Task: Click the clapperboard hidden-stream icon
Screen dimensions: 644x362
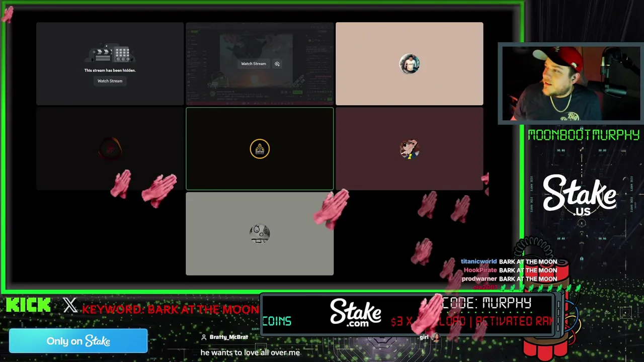Action: (110, 54)
